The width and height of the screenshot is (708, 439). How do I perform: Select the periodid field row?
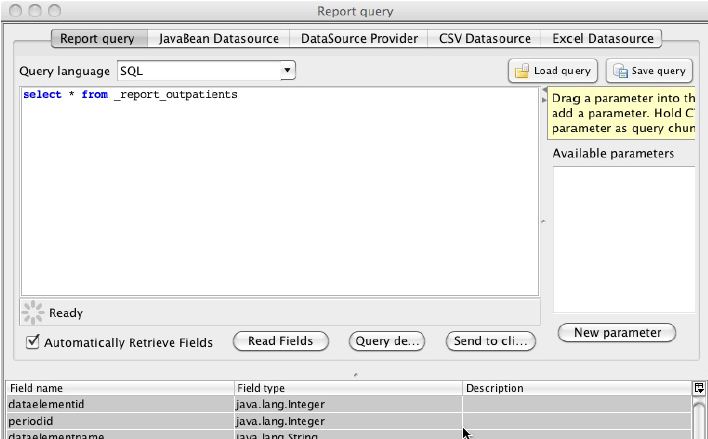tap(349, 421)
